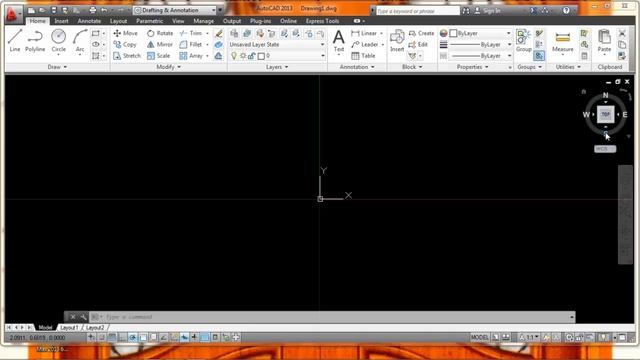This screenshot has width=640, height=360.
Task: Select the Array tool
Action: [x=191, y=56]
